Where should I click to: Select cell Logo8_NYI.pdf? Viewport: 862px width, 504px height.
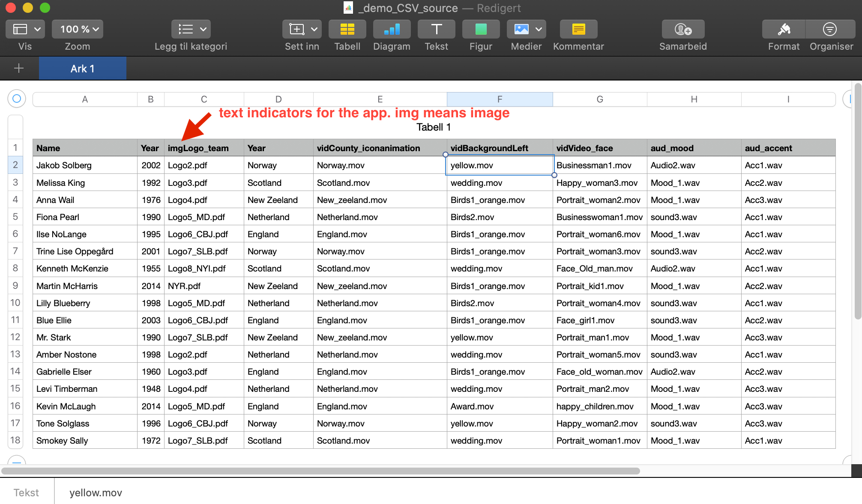[204, 268]
